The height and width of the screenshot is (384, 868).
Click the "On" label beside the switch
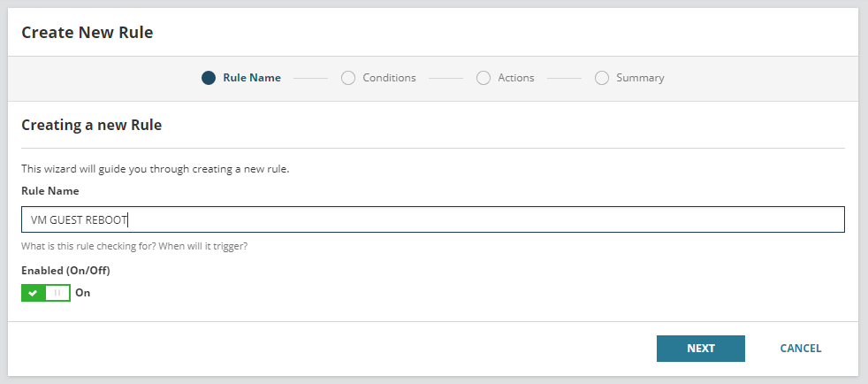click(x=83, y=293)
